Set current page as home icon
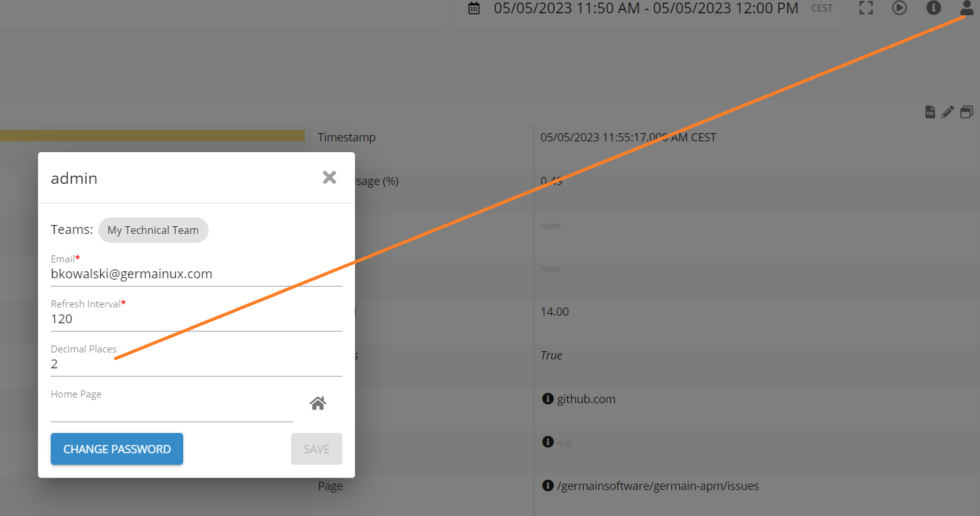This screenshot has height=516, width=980. tap(318, 403)
